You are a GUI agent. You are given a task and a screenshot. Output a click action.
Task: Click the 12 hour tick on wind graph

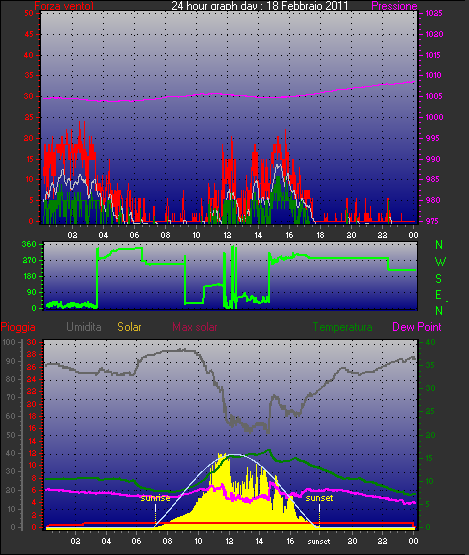pos(227,235)
